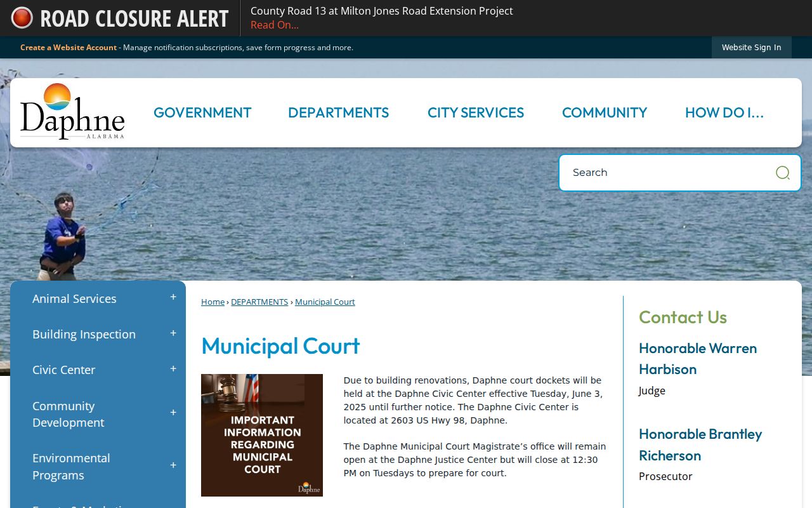The width and height of the screenshot is (812, 508).
Task: Click the search magnifier icon
Action: point(783,173)
